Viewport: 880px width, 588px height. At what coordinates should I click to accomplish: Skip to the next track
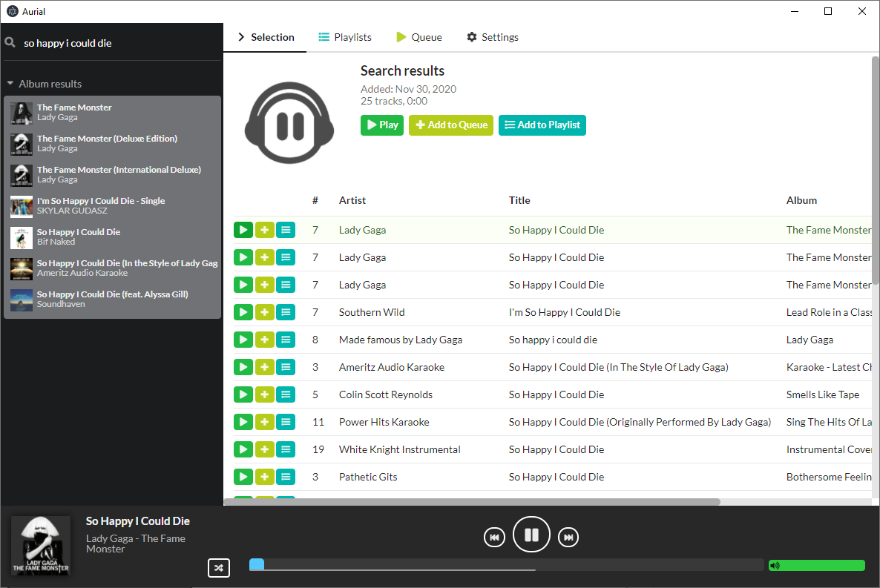click(x=568, y=538)
